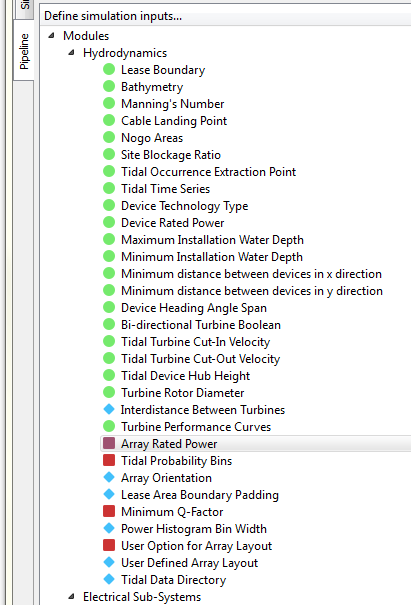
Task: Click green icon for Tidal Time Series
Action: [109, 188]
